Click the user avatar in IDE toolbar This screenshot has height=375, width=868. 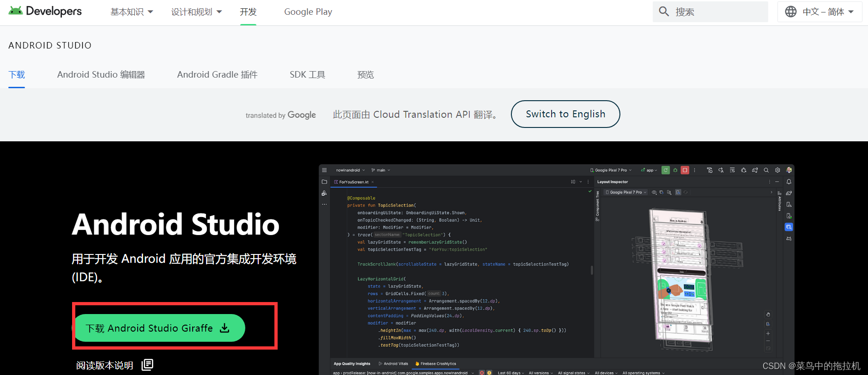pyautogui.click(x=789, y=170)
